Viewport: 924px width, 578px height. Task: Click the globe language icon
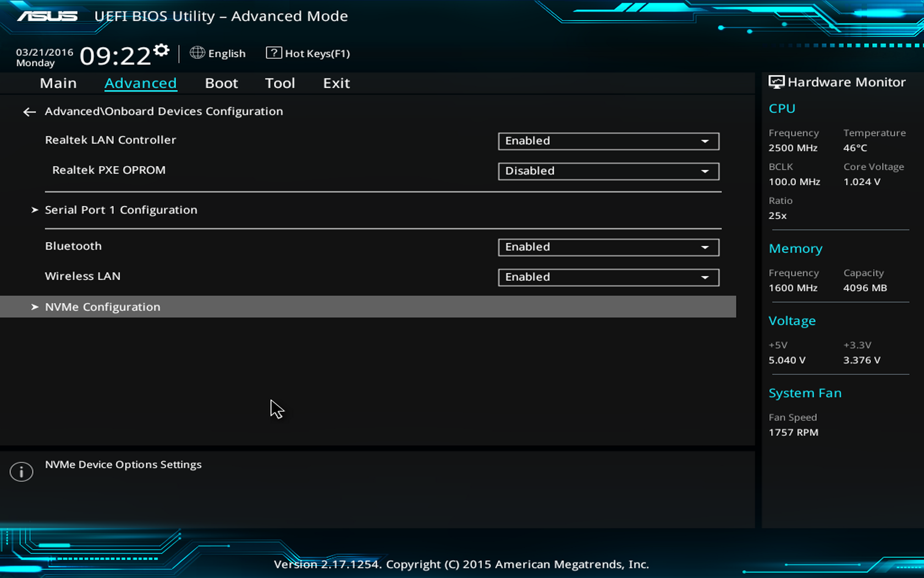[x=197, y=53]
